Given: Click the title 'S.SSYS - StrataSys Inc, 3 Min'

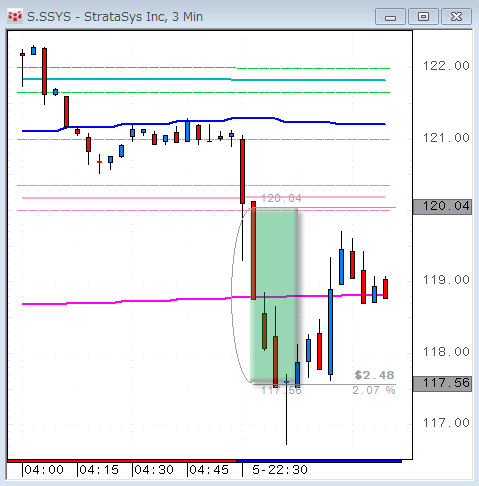Looking at the screenshot, I should 115,17.
